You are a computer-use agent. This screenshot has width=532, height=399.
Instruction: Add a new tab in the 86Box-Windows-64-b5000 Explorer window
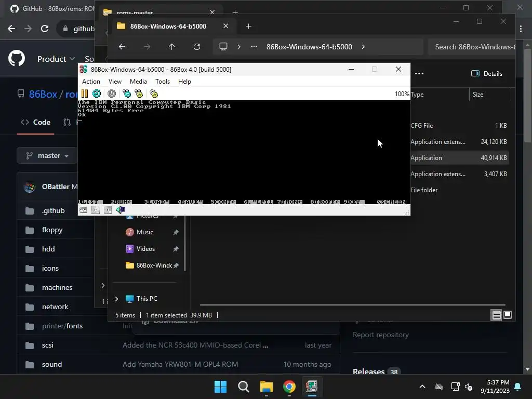click(248, 26)
